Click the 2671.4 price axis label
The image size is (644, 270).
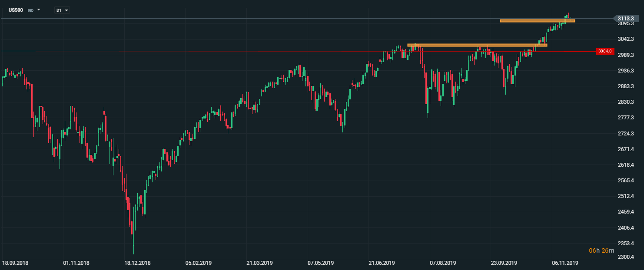coord(626,149)
